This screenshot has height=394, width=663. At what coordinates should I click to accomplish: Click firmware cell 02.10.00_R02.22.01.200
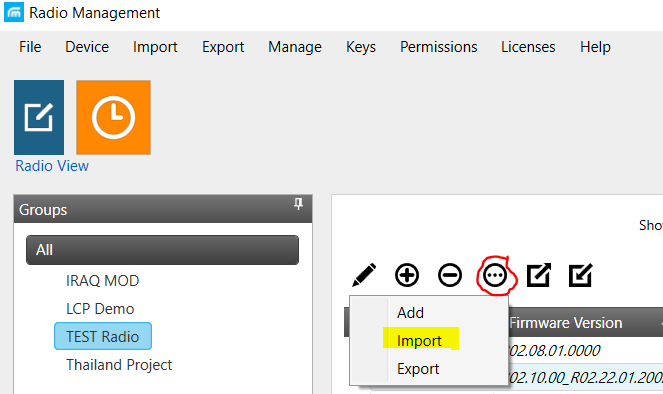pyautogui.click(x=585, y=377)
